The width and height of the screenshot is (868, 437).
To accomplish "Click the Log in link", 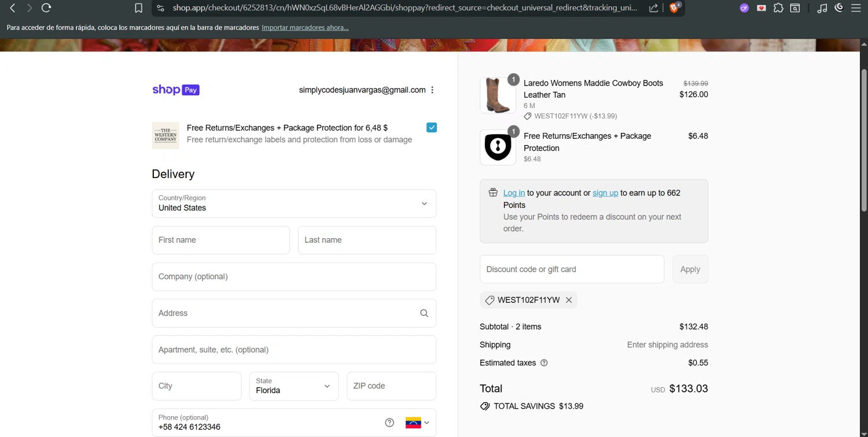I will coord(514,193).
